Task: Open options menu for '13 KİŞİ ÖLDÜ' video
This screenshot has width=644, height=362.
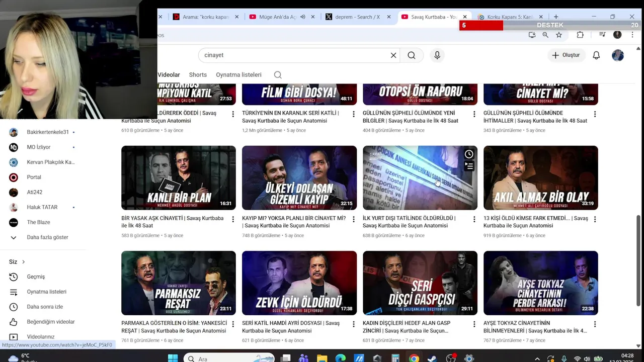Action: coord(595,219)
